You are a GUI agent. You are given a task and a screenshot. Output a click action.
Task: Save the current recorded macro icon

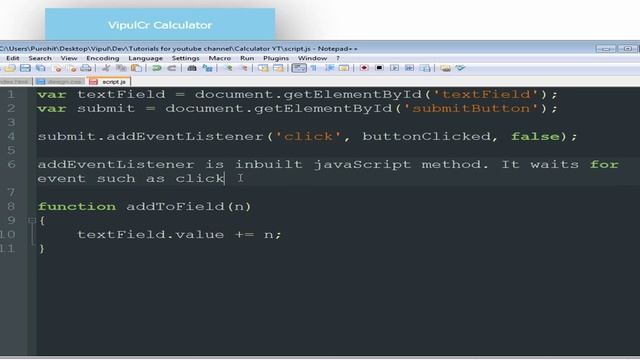pyautogui.click(x=425, y=68)
